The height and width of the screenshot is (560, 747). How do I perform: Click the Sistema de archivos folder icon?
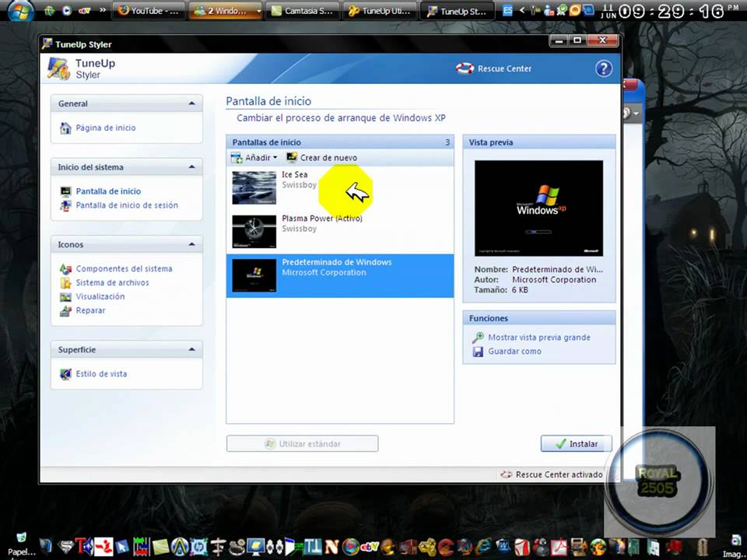point(65,283)
